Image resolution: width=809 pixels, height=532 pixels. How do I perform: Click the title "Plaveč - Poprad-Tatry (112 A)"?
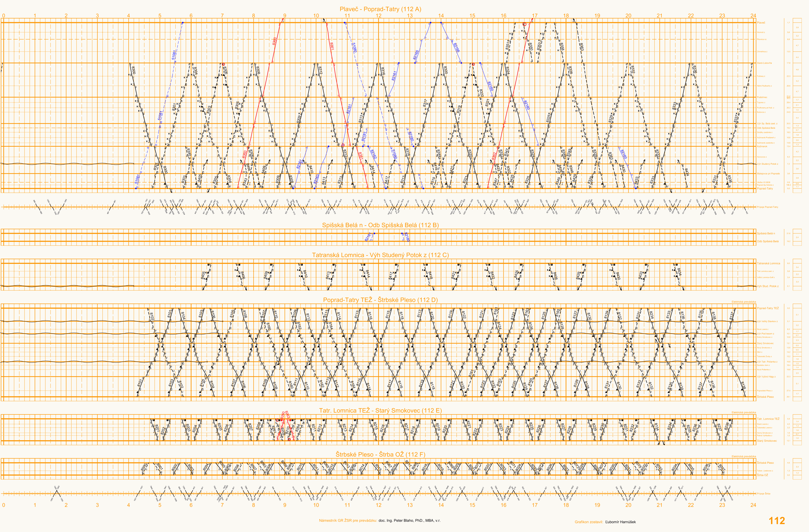(380, 9)
